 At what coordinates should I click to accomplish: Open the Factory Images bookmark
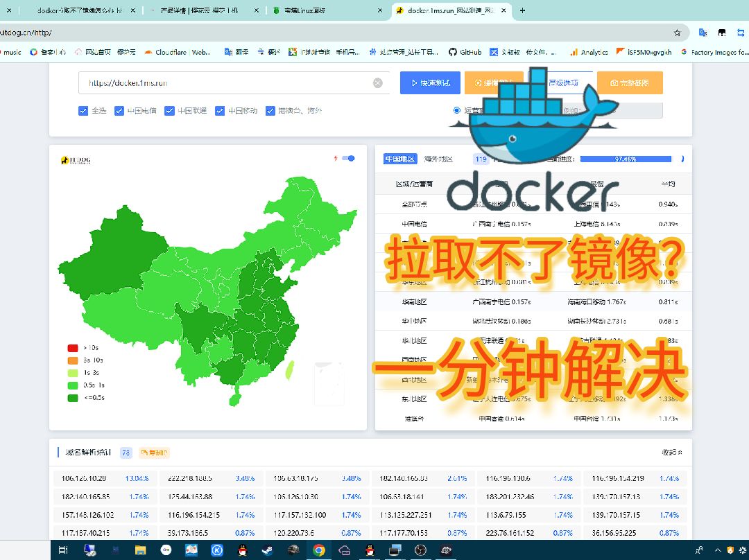click(714, 52)
